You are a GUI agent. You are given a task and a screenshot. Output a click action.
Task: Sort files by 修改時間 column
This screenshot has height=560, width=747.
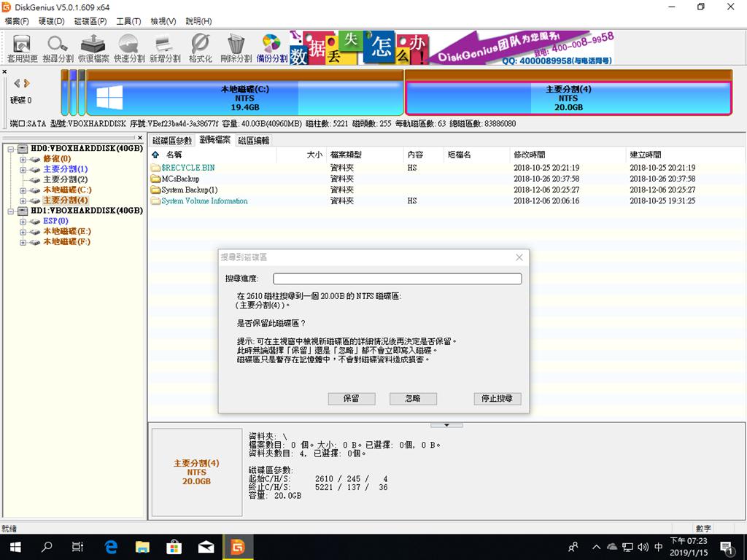tap(568, 155)
